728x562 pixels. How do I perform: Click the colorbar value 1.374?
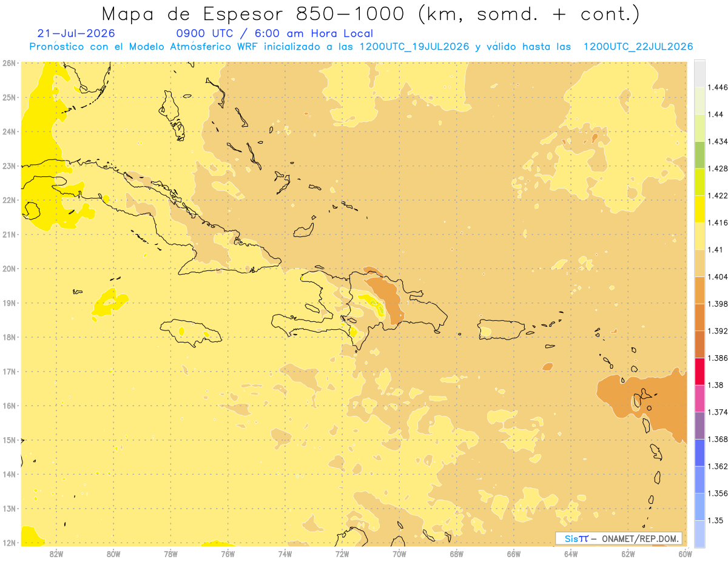pos(718,412)
